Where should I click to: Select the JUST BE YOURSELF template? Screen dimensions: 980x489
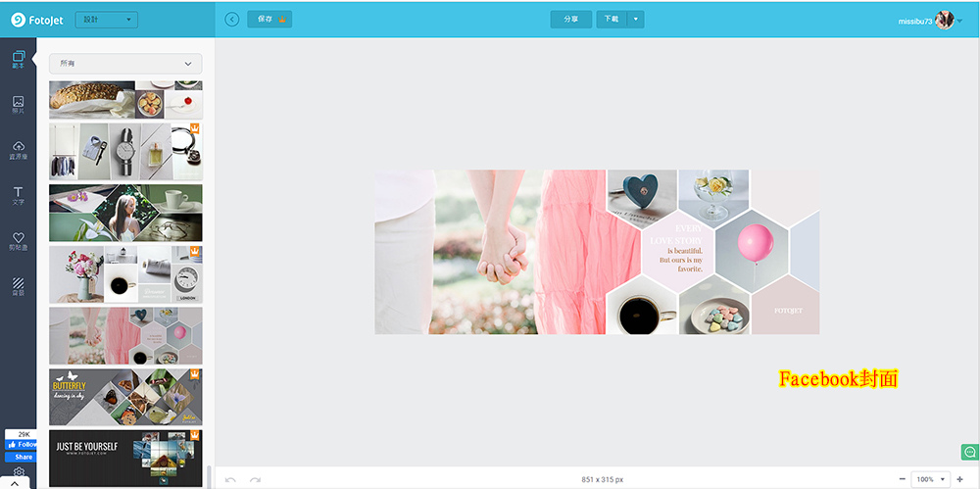[125, 458]
